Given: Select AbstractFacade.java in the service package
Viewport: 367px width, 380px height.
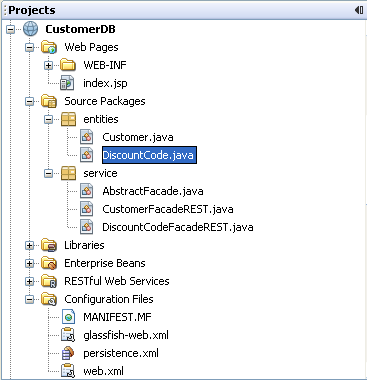Looking at the screenshot, I should [x=153, y=191].
